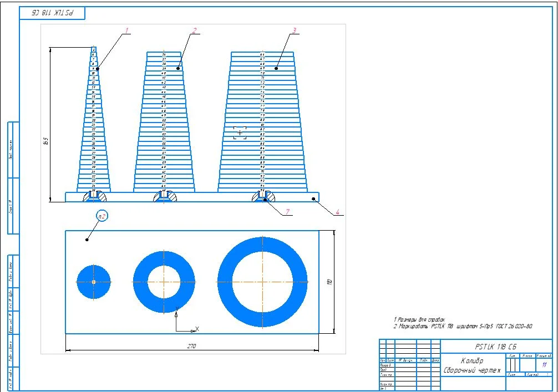
Task: Click the scale value cell in title block
Action: click(x=544, y=365)
